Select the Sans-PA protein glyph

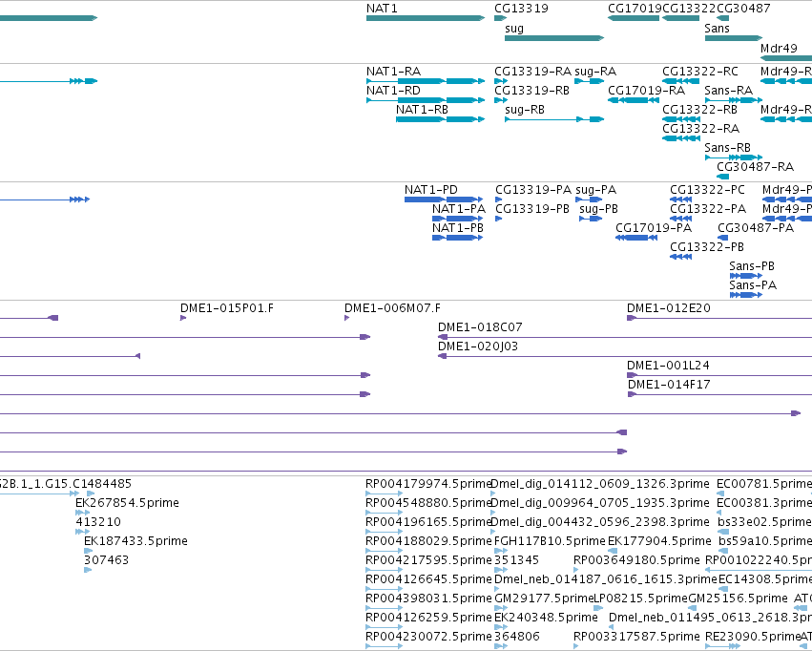pyautogui.click(x=746, y=295)
